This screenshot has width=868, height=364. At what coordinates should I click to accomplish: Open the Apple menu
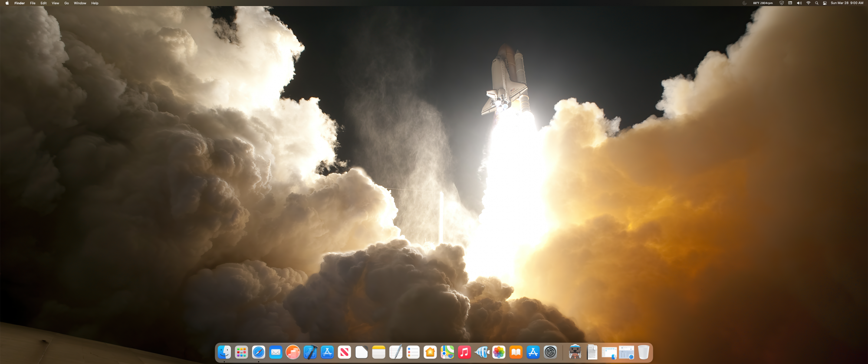(x=7, y=3)
